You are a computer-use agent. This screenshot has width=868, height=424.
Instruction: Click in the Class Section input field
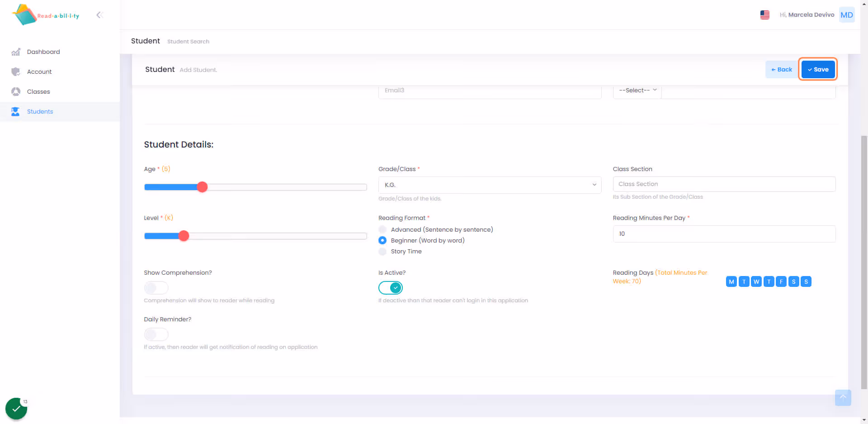pos(724,184)
